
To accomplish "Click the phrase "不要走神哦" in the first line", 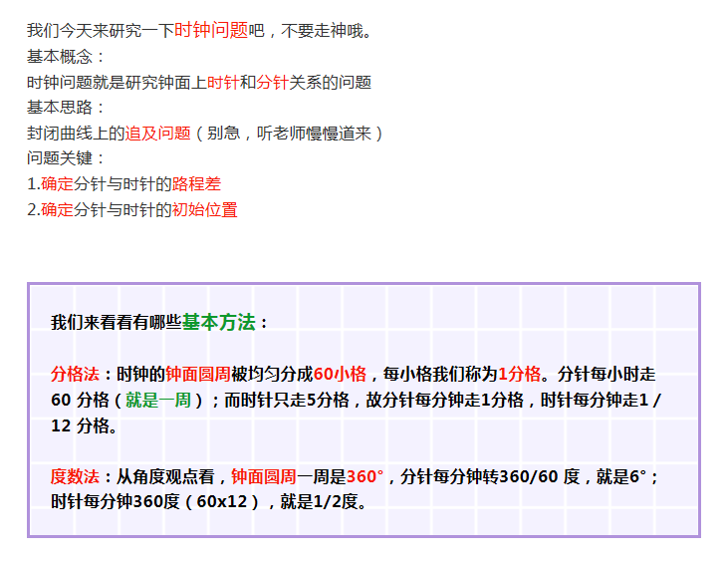I will [x=322, y=31].
